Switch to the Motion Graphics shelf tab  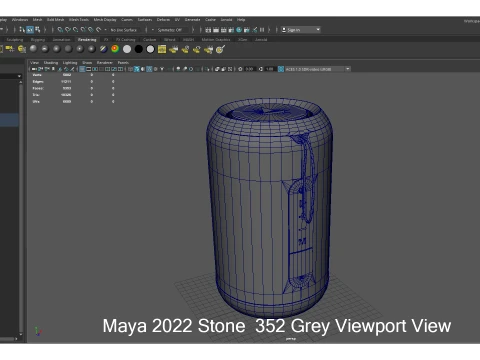(x=216, y=40)
